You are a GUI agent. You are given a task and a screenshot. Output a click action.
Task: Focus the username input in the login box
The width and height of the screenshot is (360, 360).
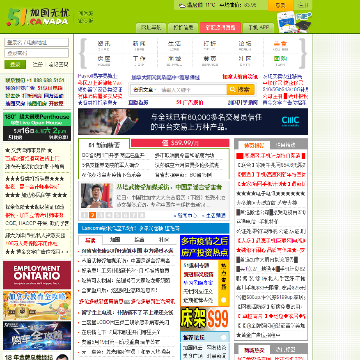(x=36, y=42)
